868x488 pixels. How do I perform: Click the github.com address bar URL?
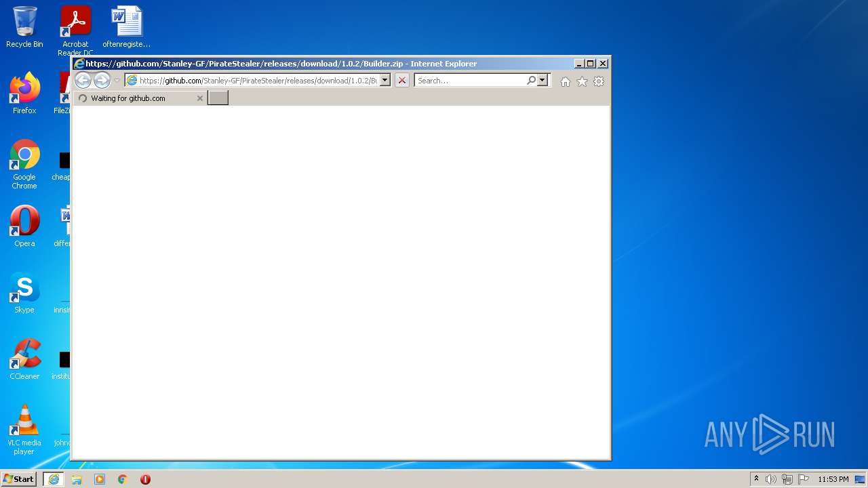pyautogui.click(x=258, y=80)
